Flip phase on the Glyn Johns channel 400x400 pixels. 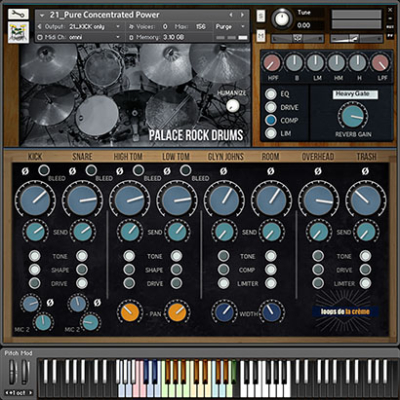pyautogui.click(x=224, y=171)
